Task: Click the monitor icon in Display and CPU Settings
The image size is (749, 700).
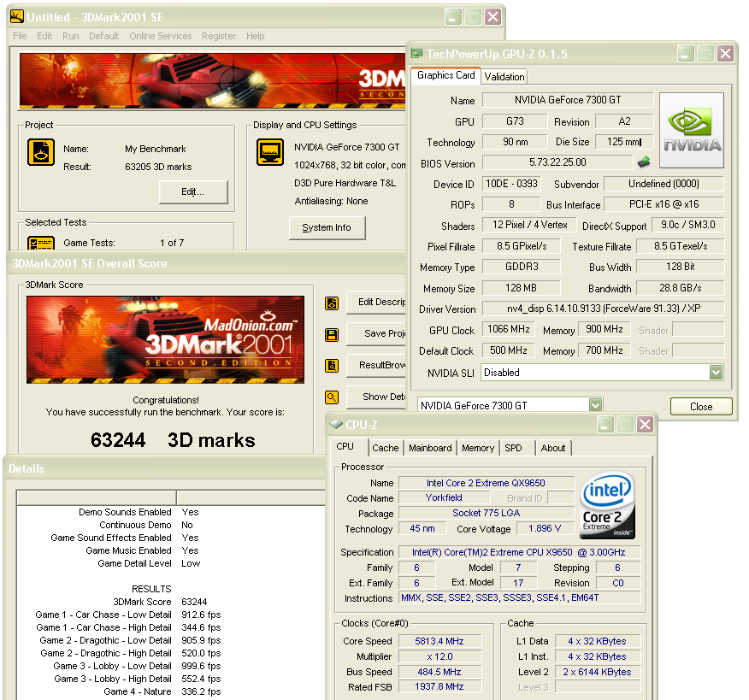Action: (x=270, y=152)
